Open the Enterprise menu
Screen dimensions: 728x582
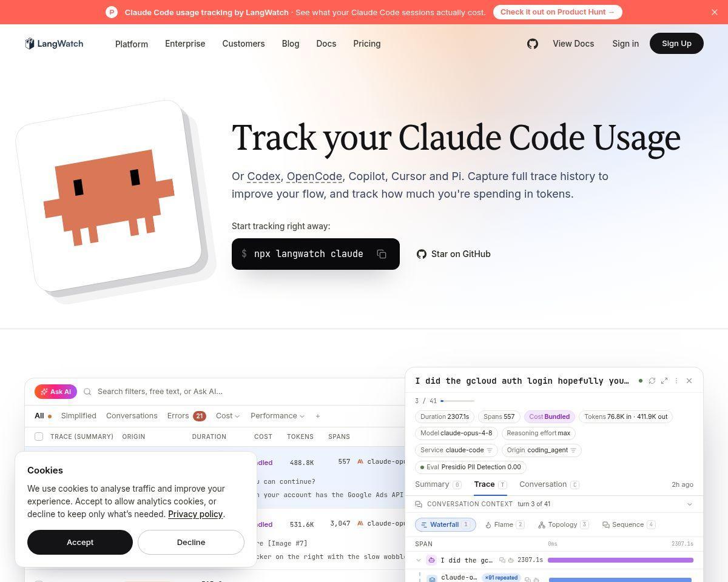pos(185,44)
